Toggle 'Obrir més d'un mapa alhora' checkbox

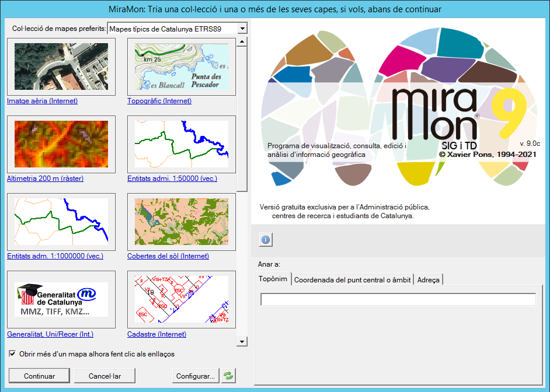[x=12, y=354]
